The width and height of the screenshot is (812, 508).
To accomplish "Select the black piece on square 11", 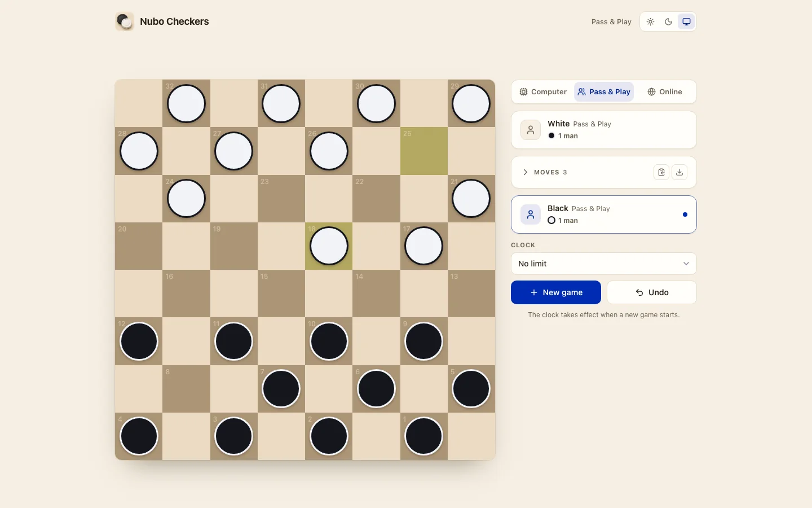I will [234, 341].
